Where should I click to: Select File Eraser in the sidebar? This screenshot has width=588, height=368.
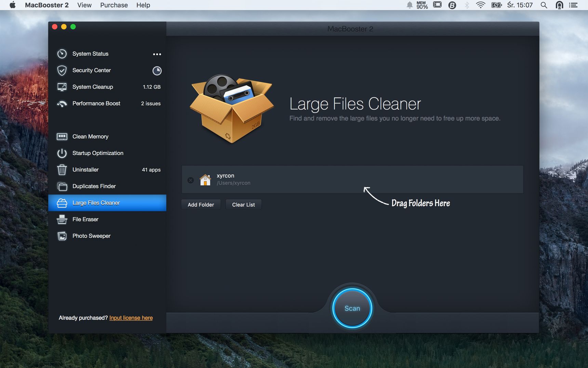point(107,219)
